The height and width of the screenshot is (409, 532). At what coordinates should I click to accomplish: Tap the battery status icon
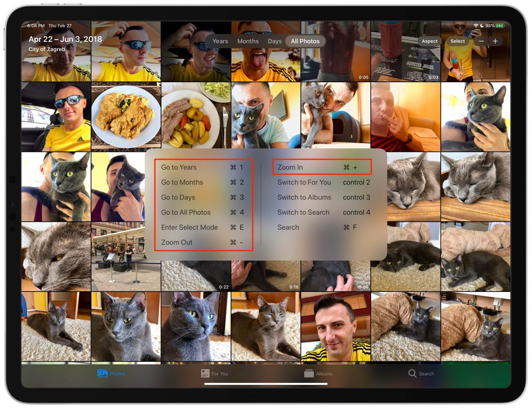click(x=500, y=26)
